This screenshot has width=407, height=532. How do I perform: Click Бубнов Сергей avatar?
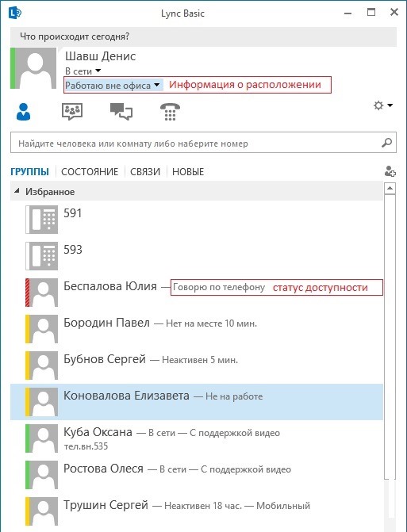pos(42,365)
